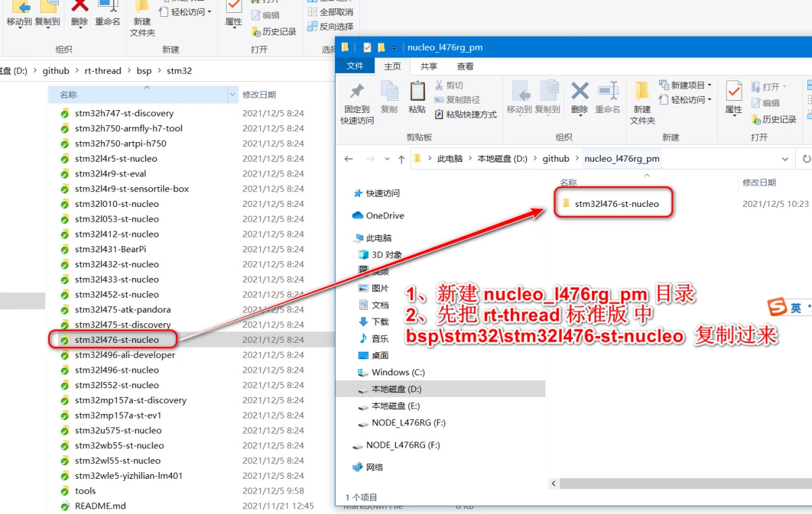This screenshot has height=514, width=812.
Task: Click Edit (编辑) in front window ribbon
Action: pyautogui.click(x=765, y=103)
